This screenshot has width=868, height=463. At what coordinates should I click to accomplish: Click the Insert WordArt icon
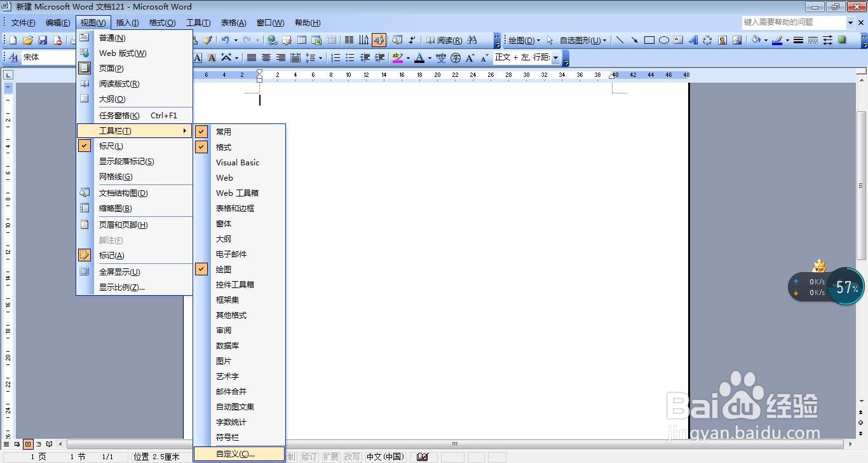[693, 40]
